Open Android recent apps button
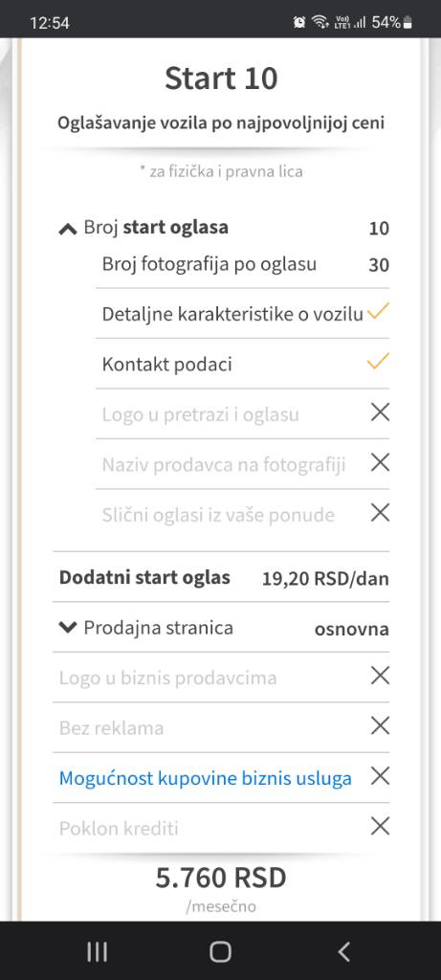Image resolution: width=441 pixels, height=980 pixels. [x=97, y=952]
